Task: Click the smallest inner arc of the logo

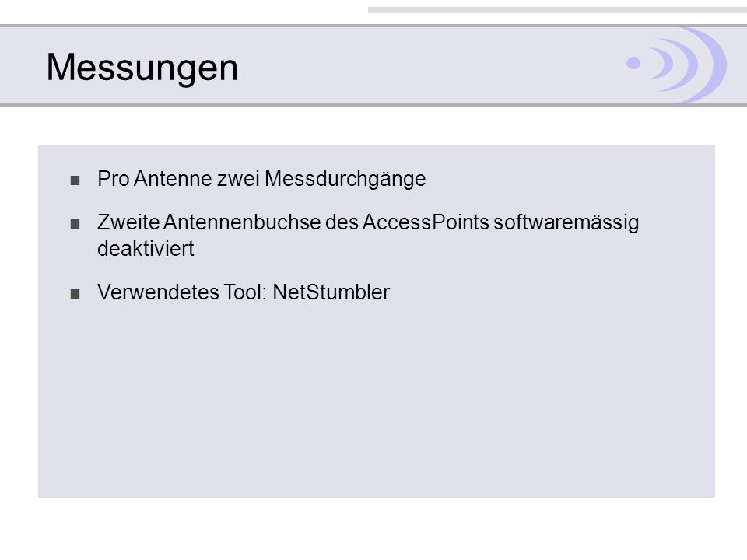Action: (663, 63)
